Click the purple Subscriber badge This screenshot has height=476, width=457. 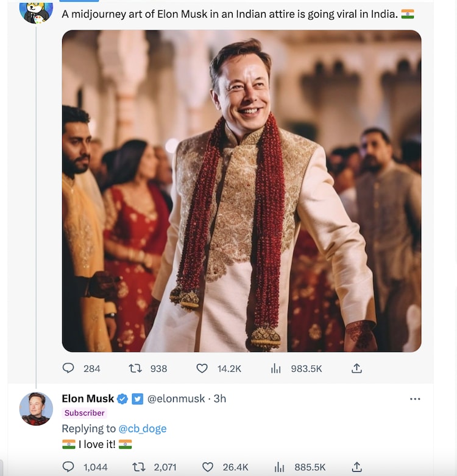[85, 413]
